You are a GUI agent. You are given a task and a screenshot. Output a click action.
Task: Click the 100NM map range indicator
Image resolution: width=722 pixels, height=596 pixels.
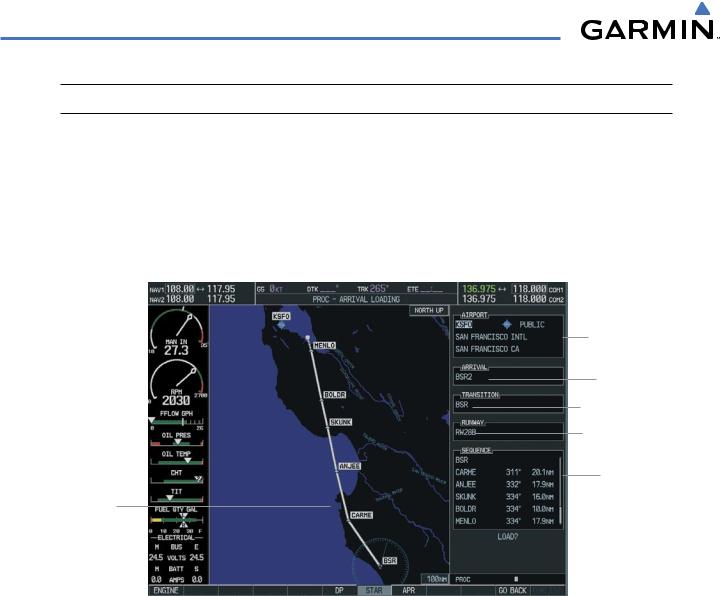pyautogui.click(x=435, y=579)
